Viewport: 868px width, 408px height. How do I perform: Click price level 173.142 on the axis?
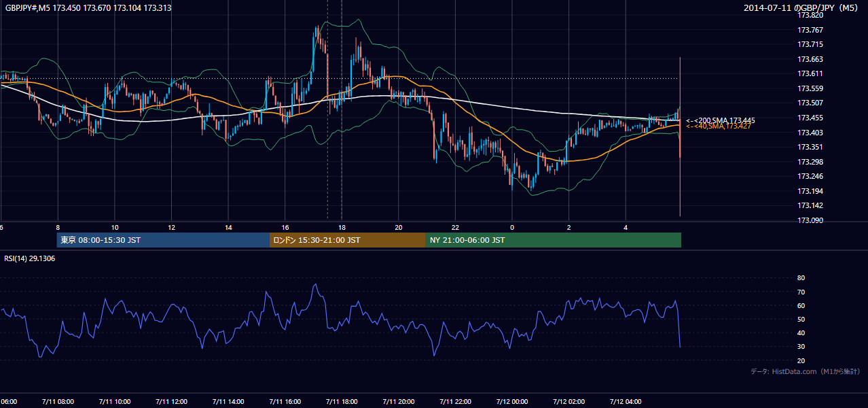tap(811, 205)
